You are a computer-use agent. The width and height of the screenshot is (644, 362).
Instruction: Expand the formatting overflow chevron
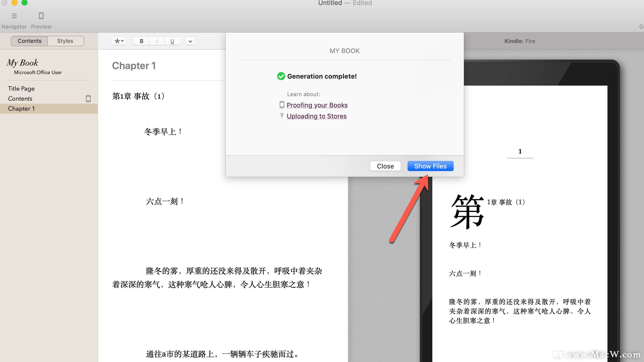coord(190,41)
